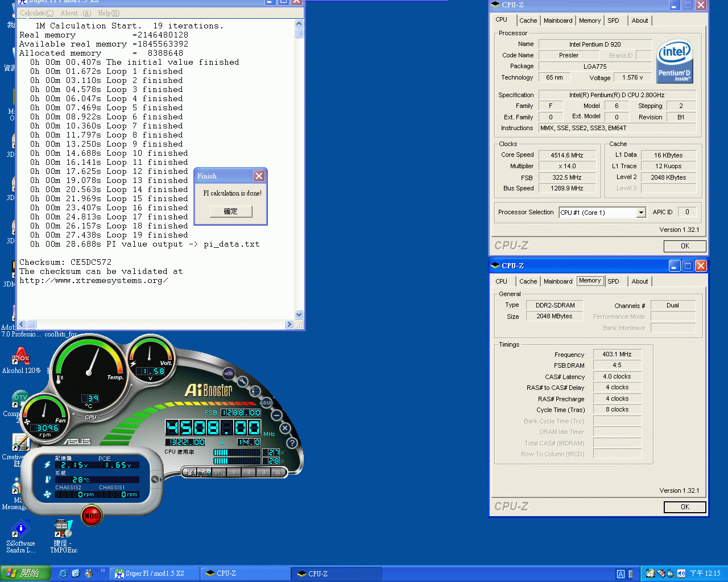Viewport: 728px width, 582px height.
Task: Click the tuning icon with arrow in AI Booster toolbar
Action: 204,472
